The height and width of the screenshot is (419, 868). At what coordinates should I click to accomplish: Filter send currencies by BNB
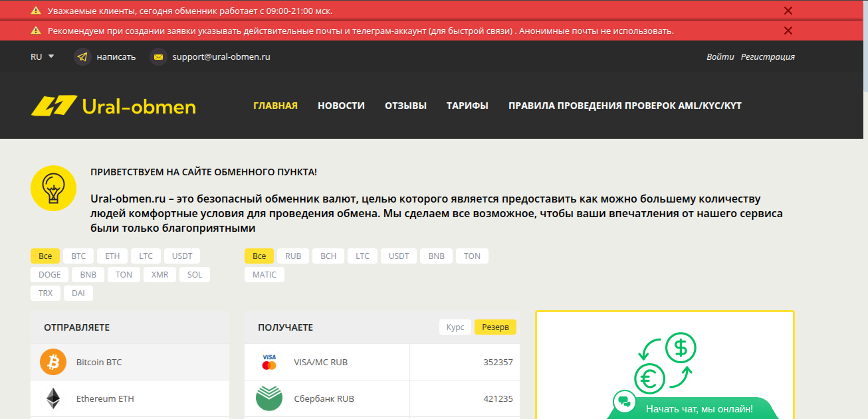pos(88,275)
